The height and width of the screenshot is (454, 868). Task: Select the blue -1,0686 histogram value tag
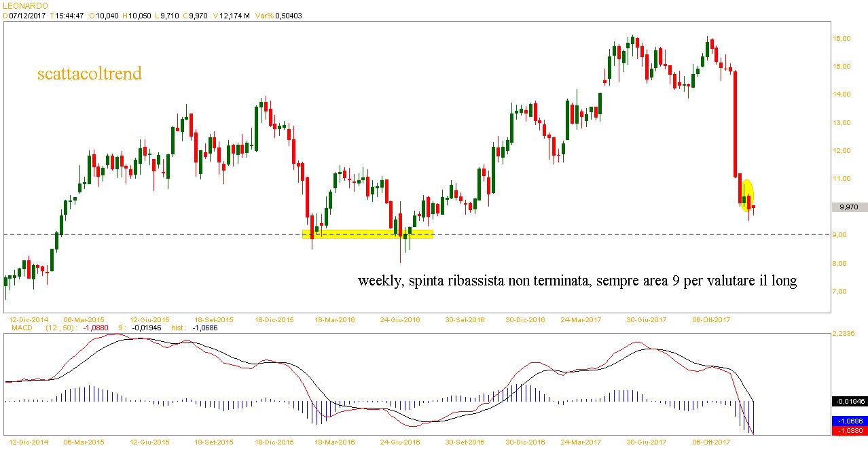tap(849, 421)
